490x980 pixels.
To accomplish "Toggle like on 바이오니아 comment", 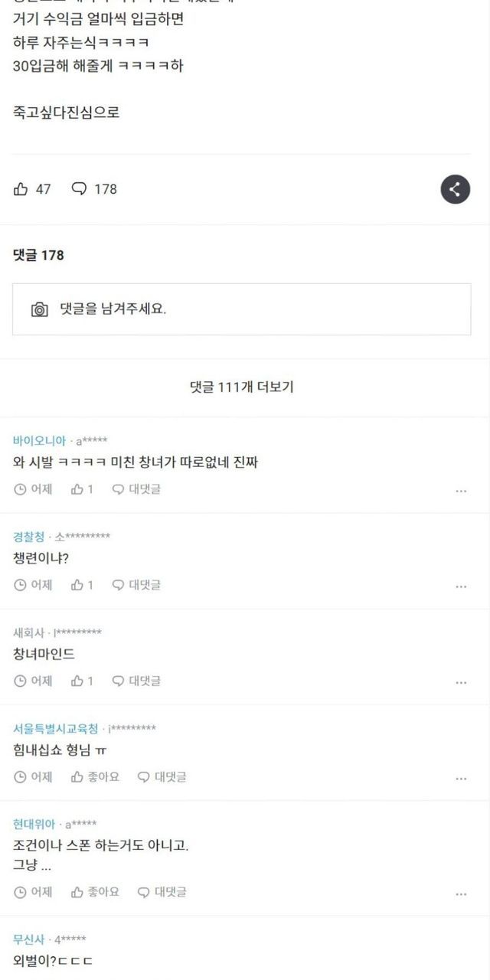I will [81, 489].
